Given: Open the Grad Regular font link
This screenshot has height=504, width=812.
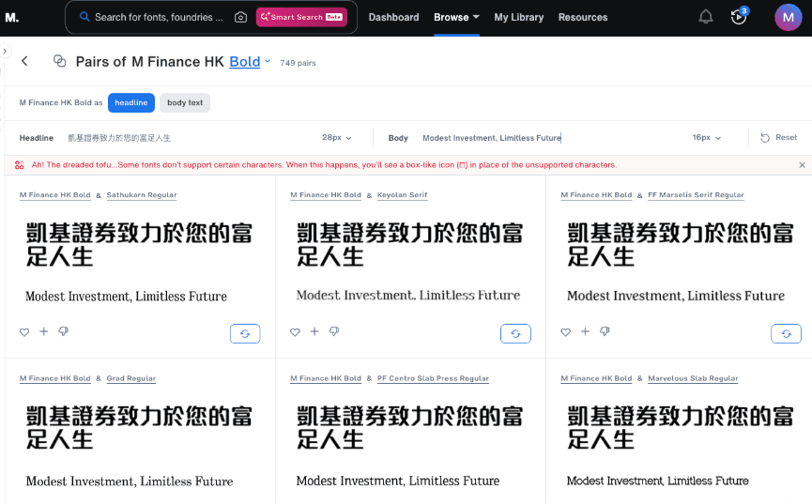Looking at the screenshot, I should (x=131, y=378).
